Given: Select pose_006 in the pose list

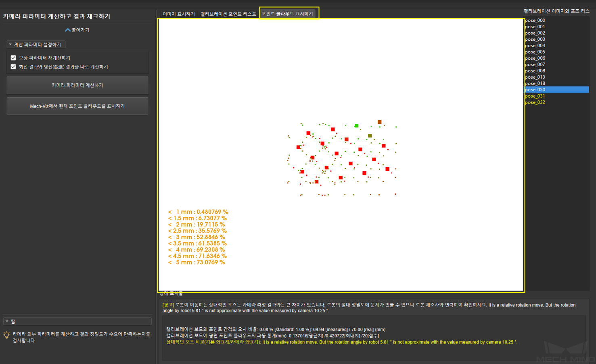Looking at the screenshot, I should tap(556, 58).
